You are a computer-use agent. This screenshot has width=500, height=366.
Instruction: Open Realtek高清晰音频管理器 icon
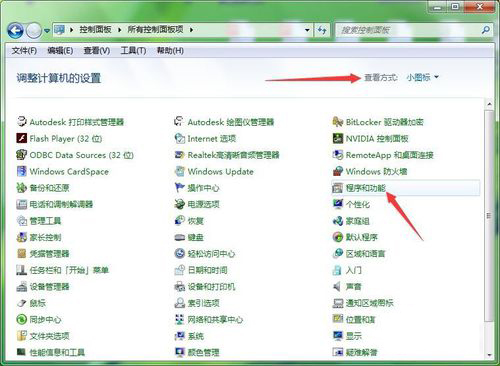pos(179,155)
